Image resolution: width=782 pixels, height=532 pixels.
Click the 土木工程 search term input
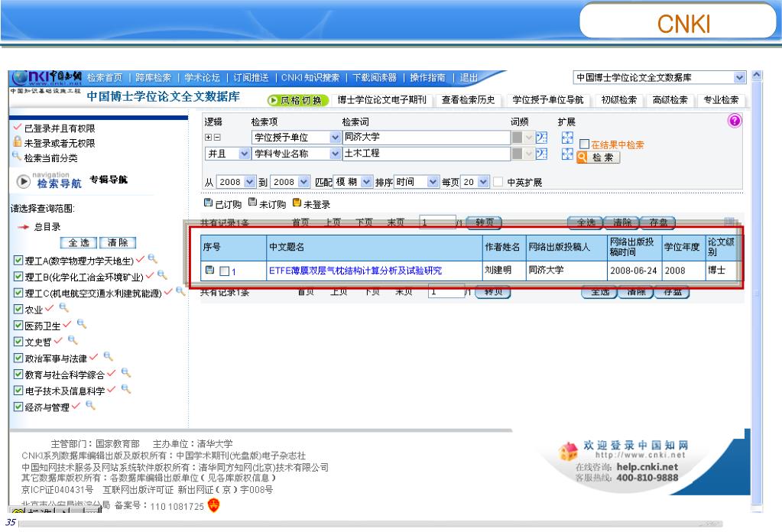[427, 154]
